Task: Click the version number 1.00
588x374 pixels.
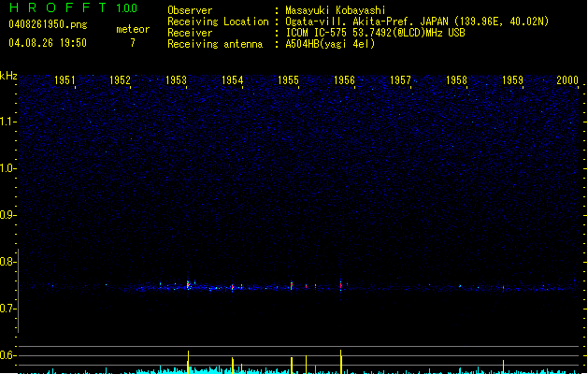Action: coord(127,8)
